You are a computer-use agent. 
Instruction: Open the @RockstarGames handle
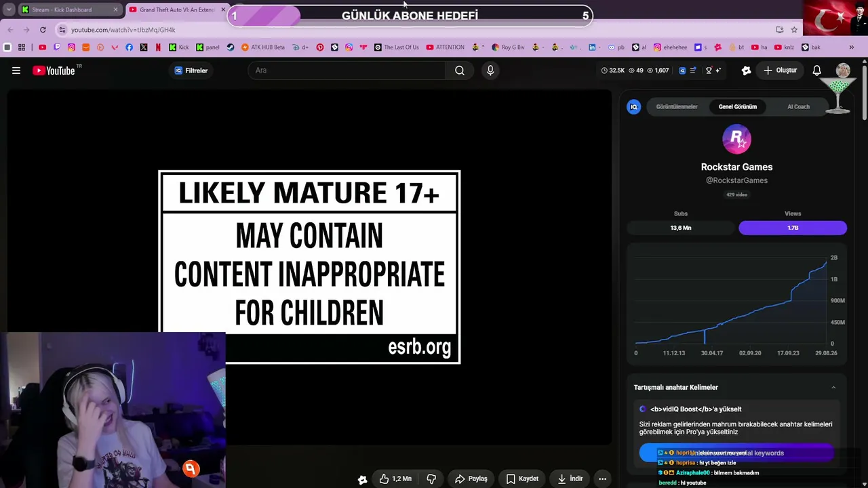[x=736, y=180]
